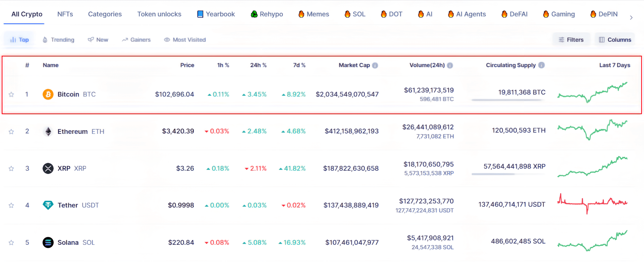Show Trending cryptocurrencies

(59, 40)
